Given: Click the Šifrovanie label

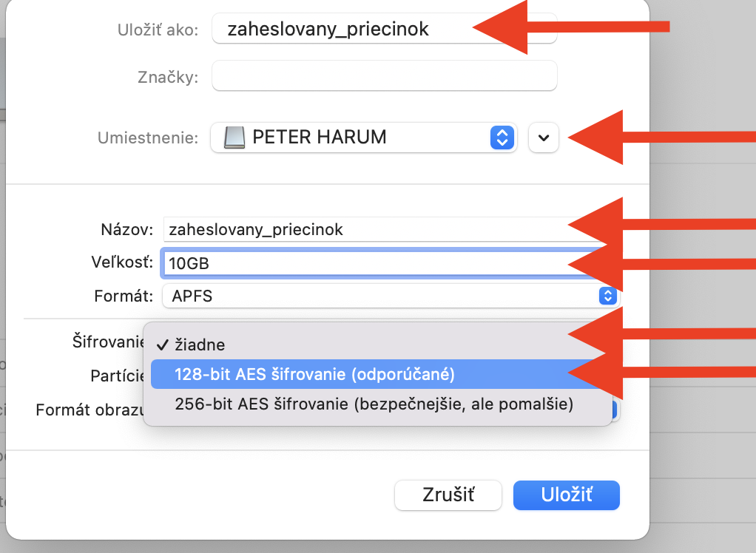Looking at the screenshot, I should point(107,342).
